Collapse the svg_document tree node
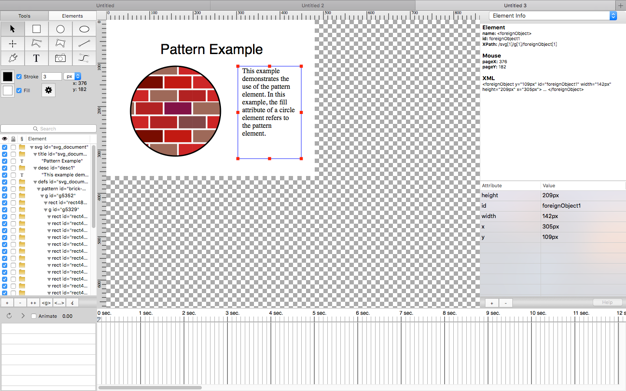The height and width of the screenshot is (391, 626). pos(32,147)
